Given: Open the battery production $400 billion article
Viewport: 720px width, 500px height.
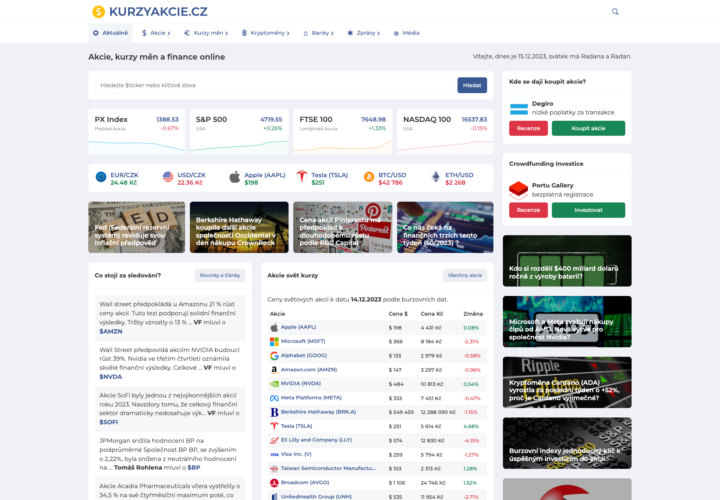Looking at the screenshot, I should [x=567, y=261].
